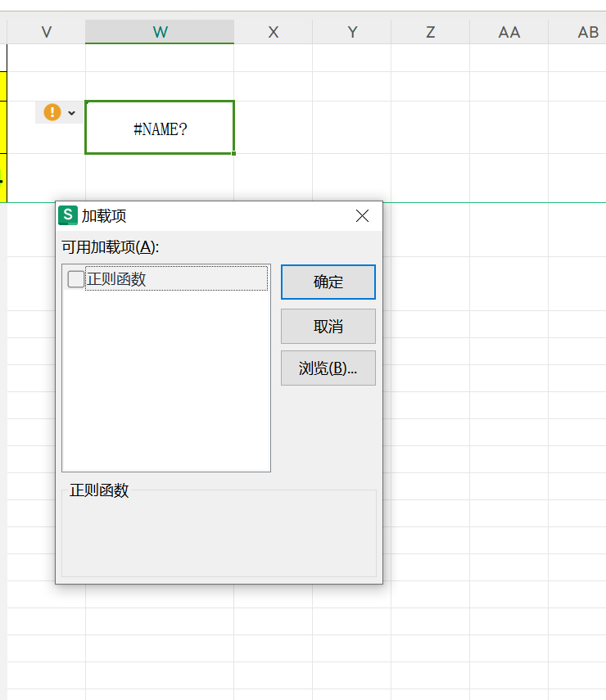Select column X header
Image resolution: width=606 pixels, height=700 pixels.
(x=274, y=32)
